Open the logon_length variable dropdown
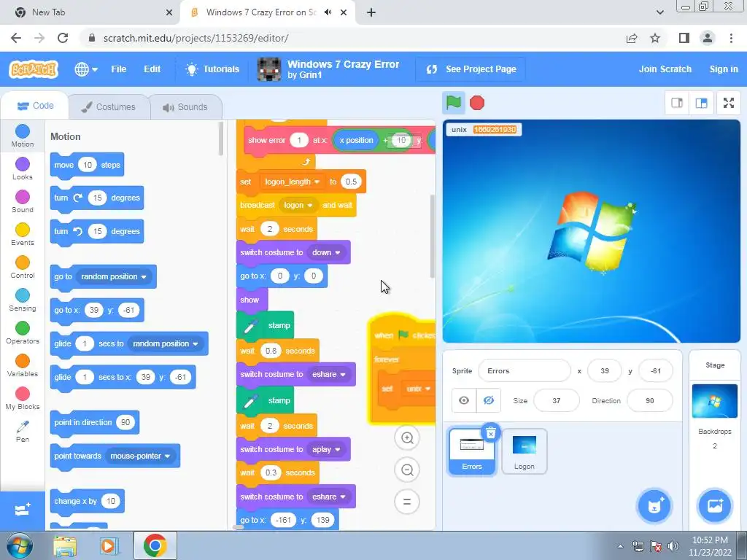The width and height of the screenshot is (747, 560). (292, 182)
